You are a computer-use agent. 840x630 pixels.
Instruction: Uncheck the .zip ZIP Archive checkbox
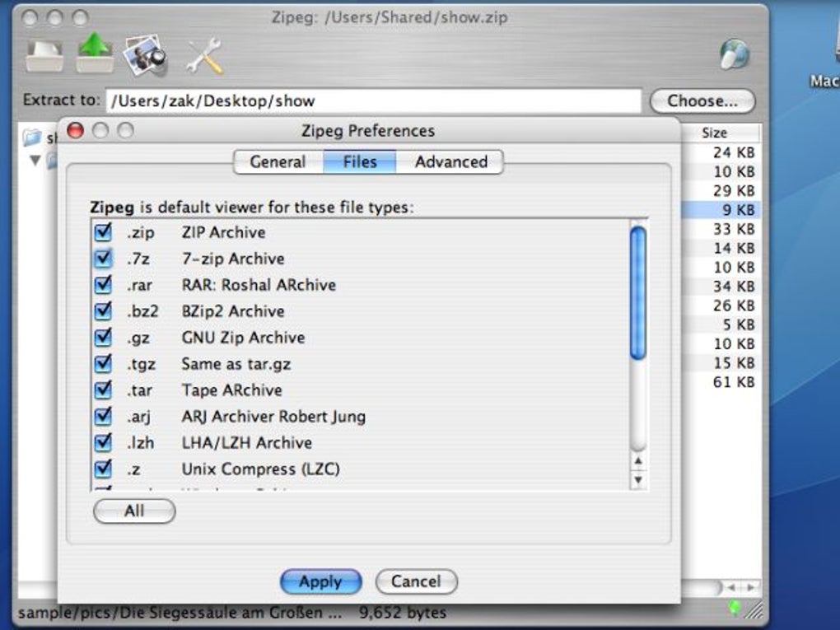[103, 232]
